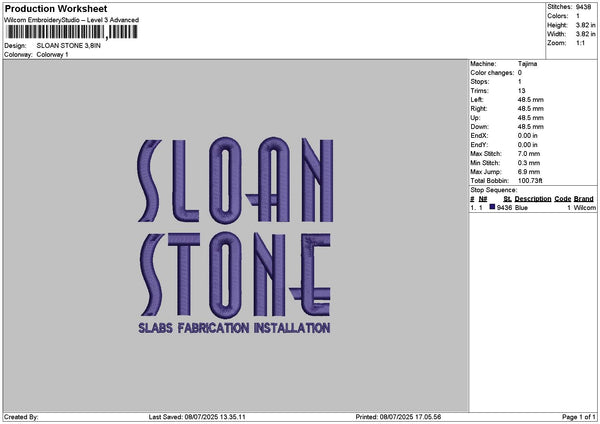Click the N# column header

483,199
